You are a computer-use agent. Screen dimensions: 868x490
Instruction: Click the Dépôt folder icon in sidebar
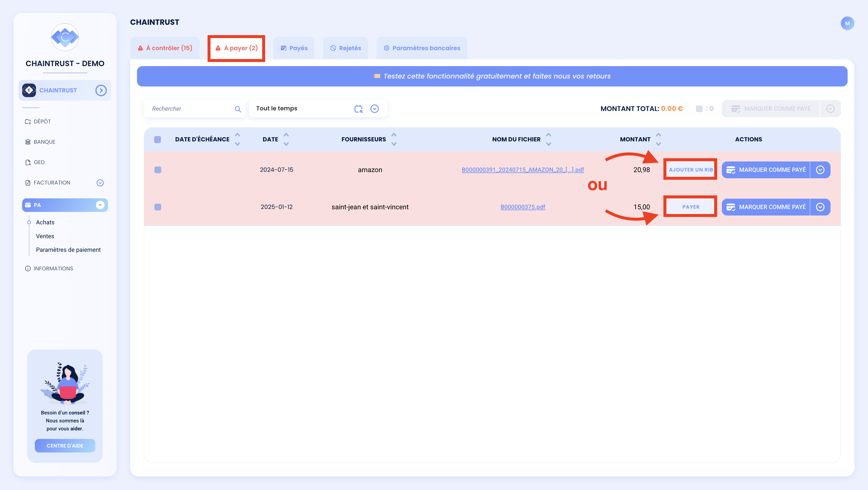(28, 121)
